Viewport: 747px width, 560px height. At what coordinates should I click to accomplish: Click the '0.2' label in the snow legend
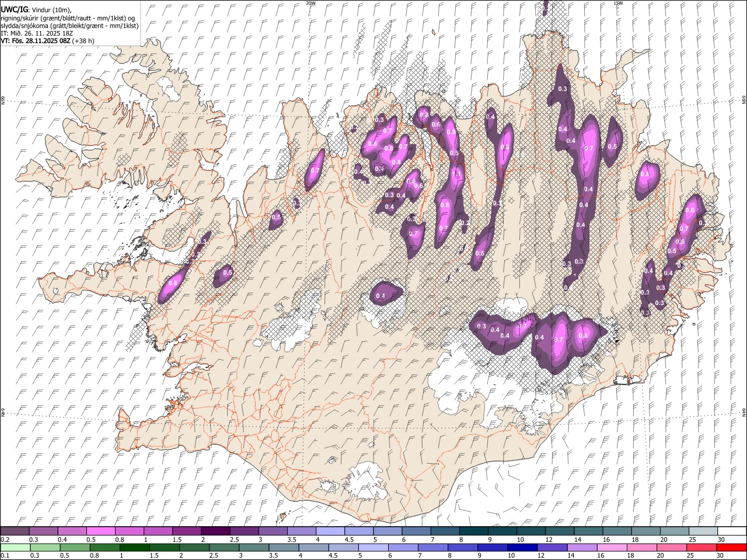tap(4, 539)
